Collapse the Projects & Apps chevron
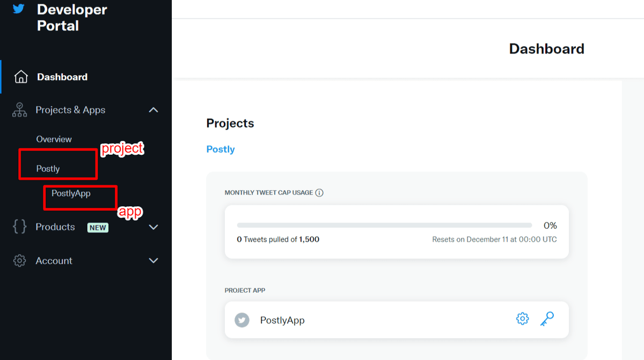Image resolution: width=644 pixels, height=360 pixels. click(x=153, y=110)
